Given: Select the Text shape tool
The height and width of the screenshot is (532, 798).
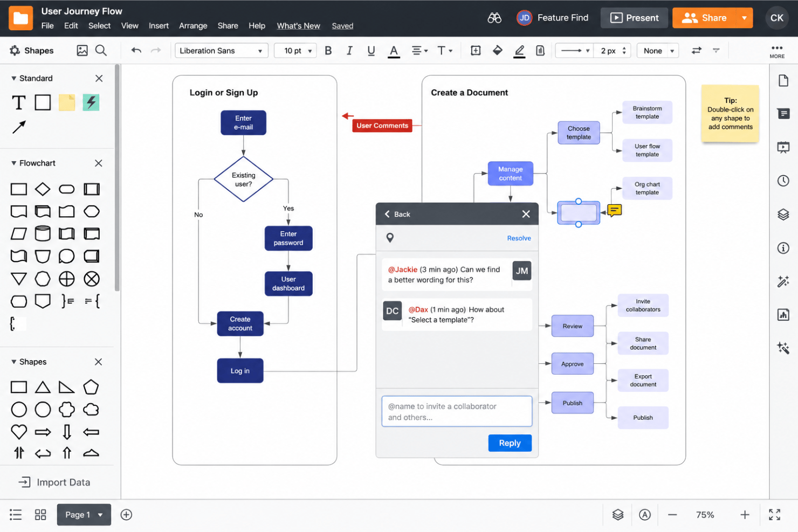Looking at the screenshot, I should coord(19,102).
